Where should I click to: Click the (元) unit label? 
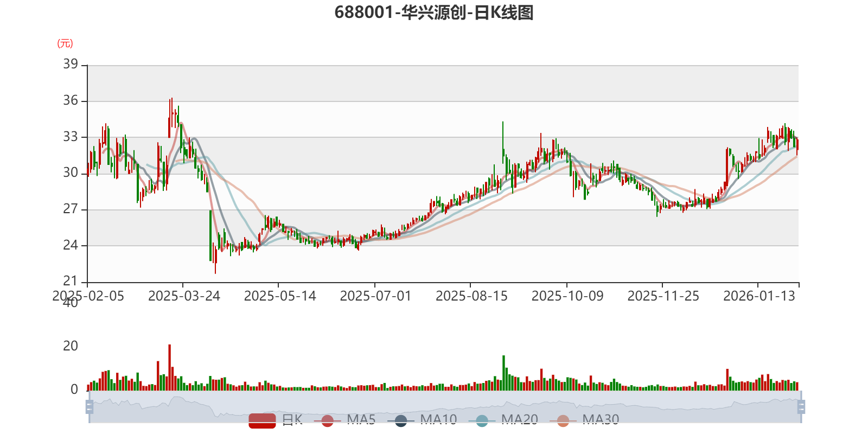65,43
